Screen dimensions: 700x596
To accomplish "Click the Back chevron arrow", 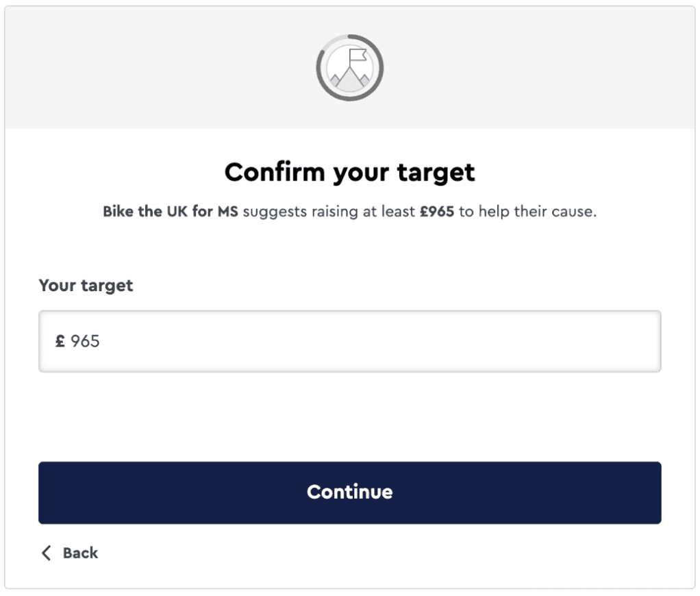I will point(47,554).
